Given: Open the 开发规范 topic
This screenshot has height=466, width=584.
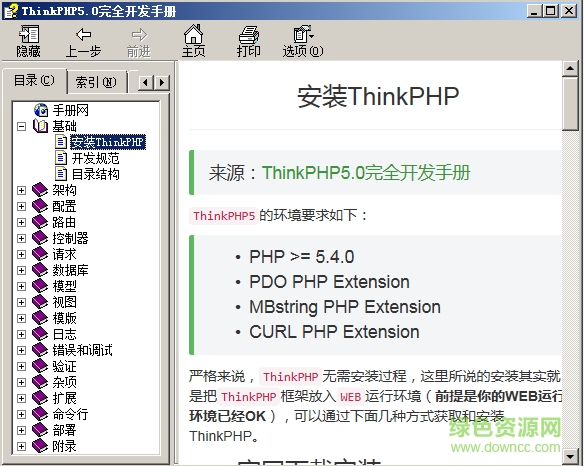Looking at the screenshot, I should pyautogui.click(x=95, y=158).
